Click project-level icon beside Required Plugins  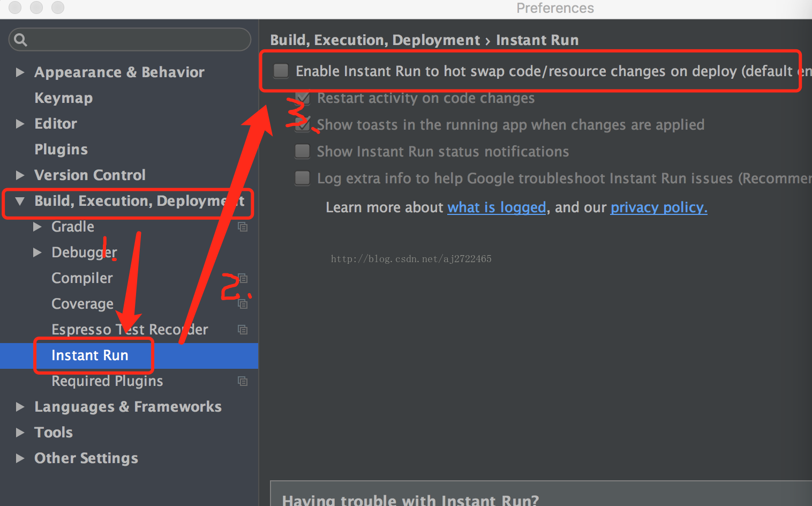coord(243,381)
